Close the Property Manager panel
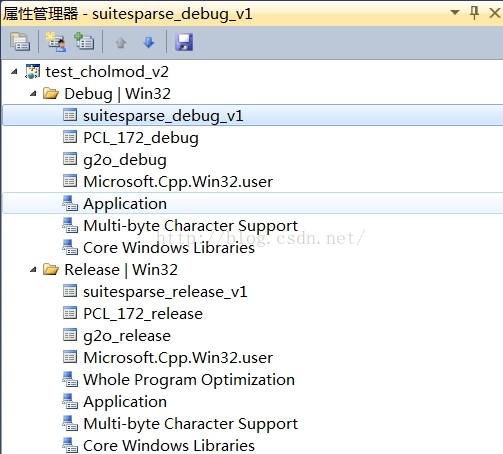The image size is (503, 454). pos(495,13)
